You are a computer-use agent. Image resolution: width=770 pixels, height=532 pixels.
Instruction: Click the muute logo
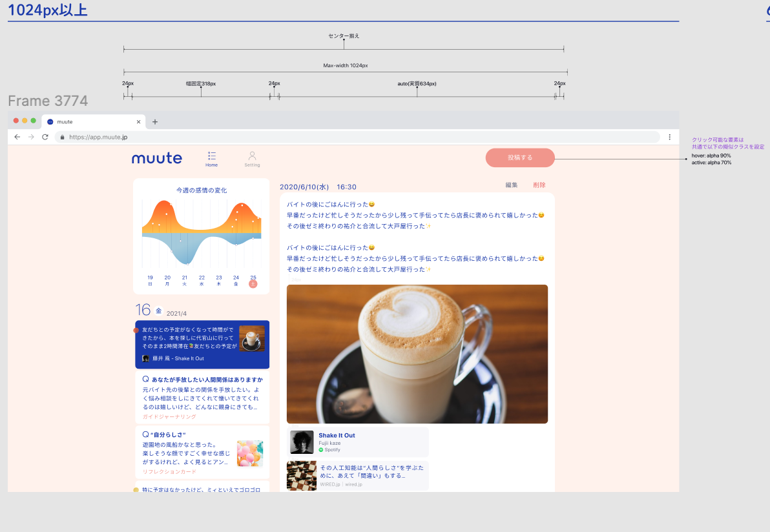point(157,158)
